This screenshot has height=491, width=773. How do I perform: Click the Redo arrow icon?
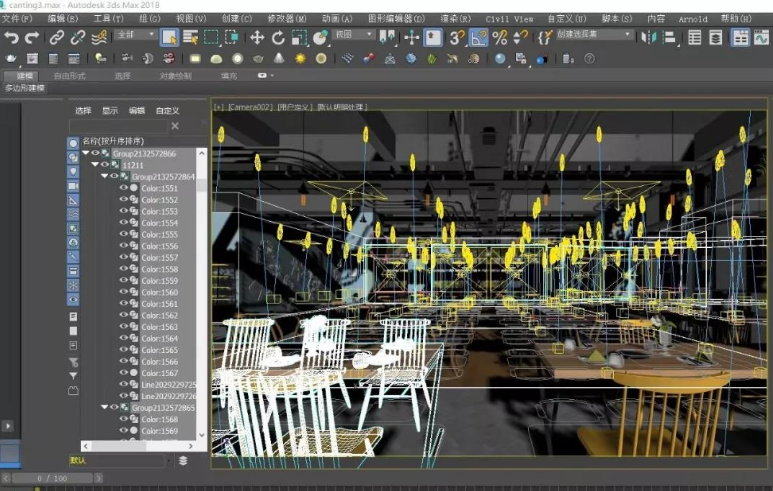pyautogui.click(x=32, y=37)
